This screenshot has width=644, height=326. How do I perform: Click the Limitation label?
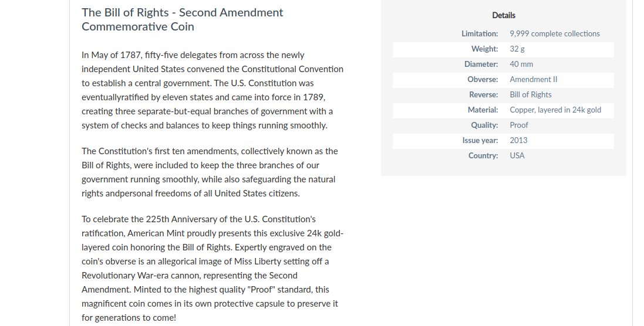coord(479,33)
